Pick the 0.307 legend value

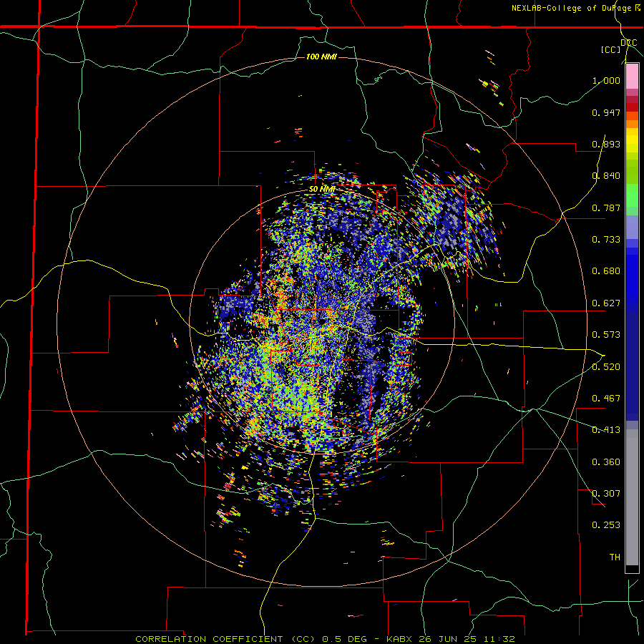click(606, 494)
